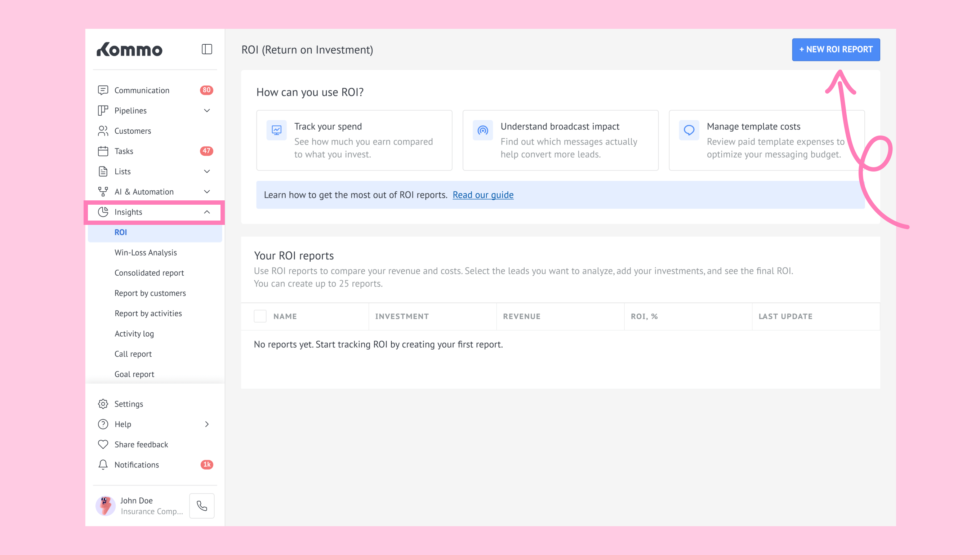Collapse the sidebar with the panel icon
Screen dimensions: 980x555
coord(206,49)
